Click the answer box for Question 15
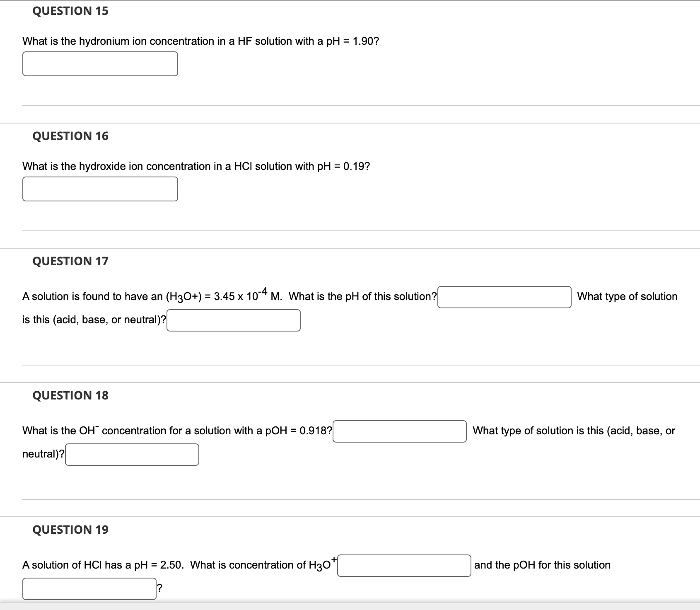 click(x=100, y=64)
